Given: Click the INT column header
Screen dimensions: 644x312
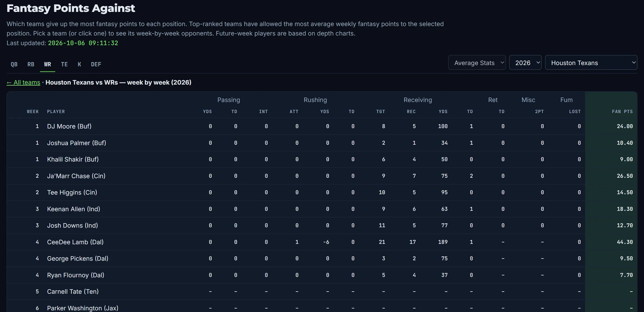Looking at the screenshot, I should point(263,111).
